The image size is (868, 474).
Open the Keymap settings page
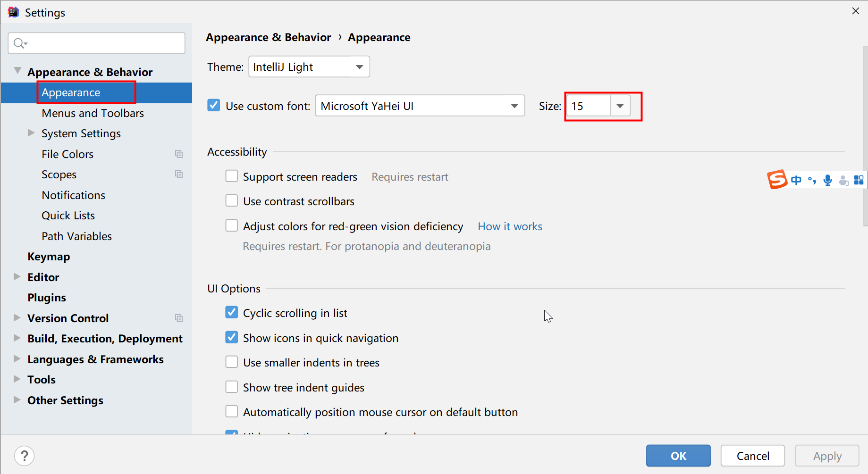coord(96,257)
